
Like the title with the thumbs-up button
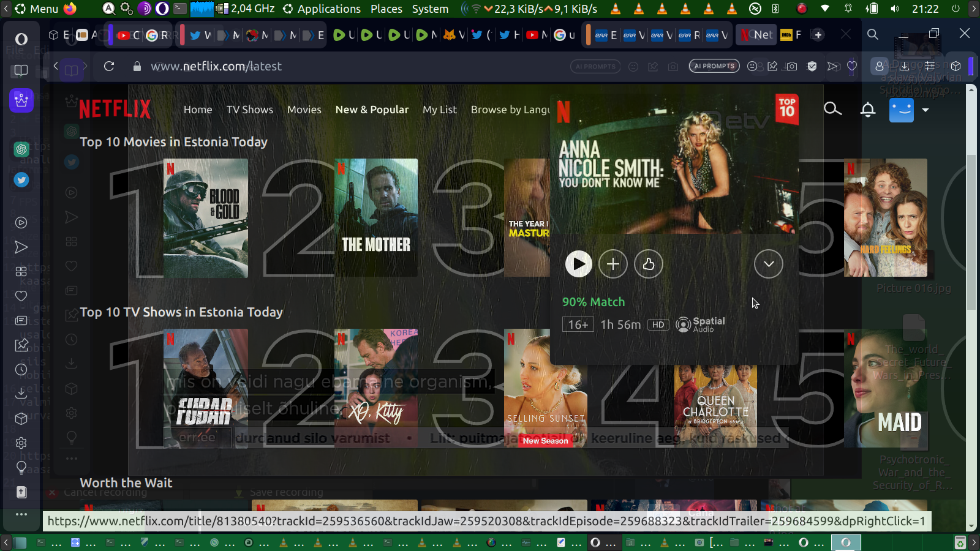[649, 264]
